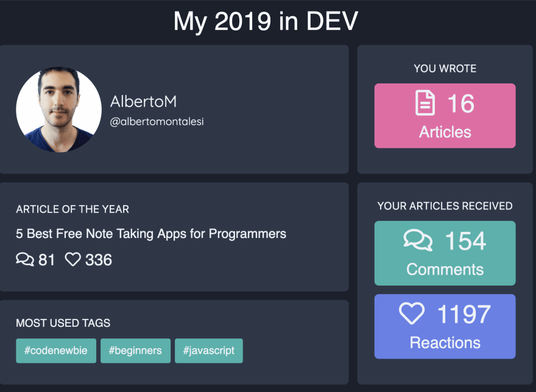Select the #javascript tag
This screenshot has height=392, width=536.
(209, 351)
